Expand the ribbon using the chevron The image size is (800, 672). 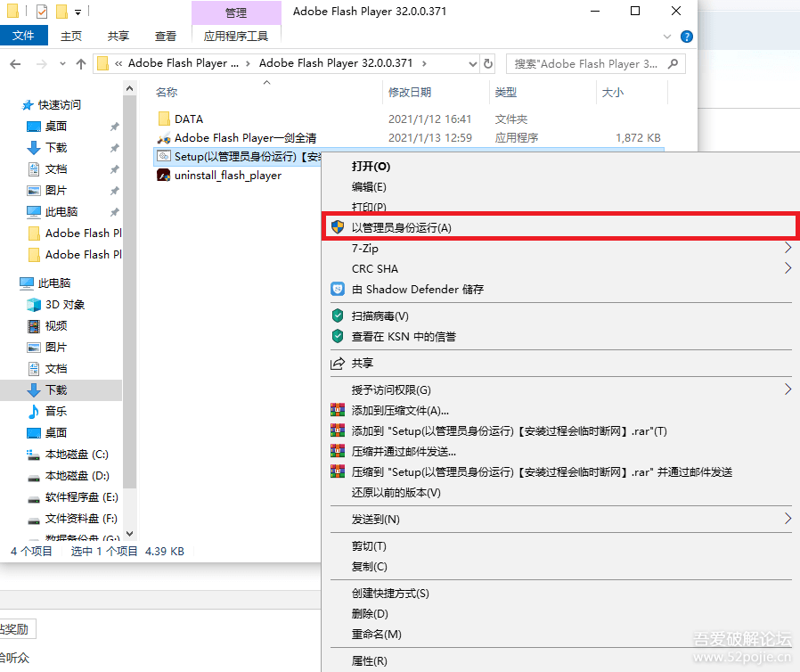pos(669,37)
